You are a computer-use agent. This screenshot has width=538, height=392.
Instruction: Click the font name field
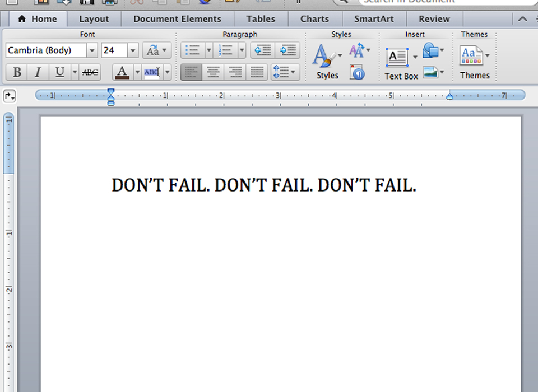coord(46,50)
